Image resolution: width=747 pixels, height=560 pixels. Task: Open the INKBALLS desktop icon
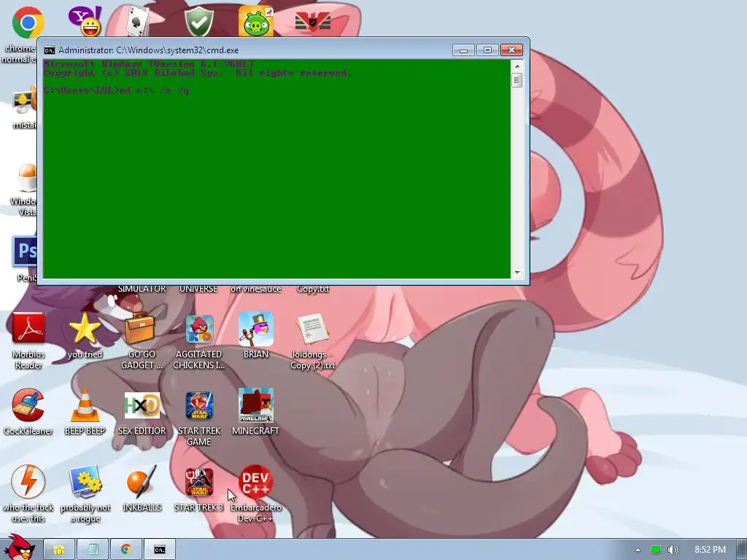(142, 482)
